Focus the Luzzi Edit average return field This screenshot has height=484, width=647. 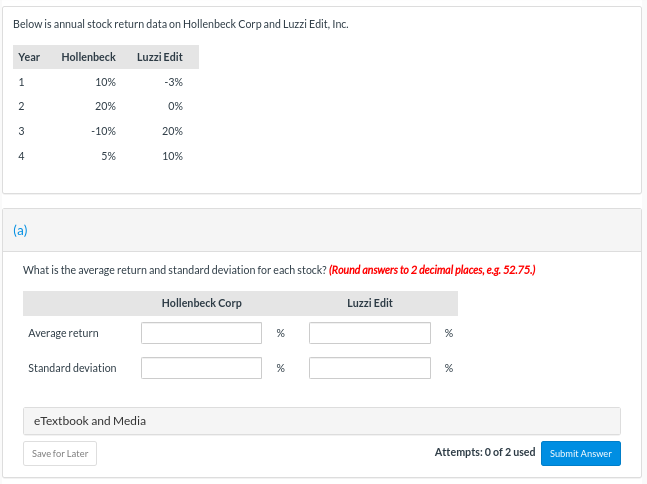(370, 333)
